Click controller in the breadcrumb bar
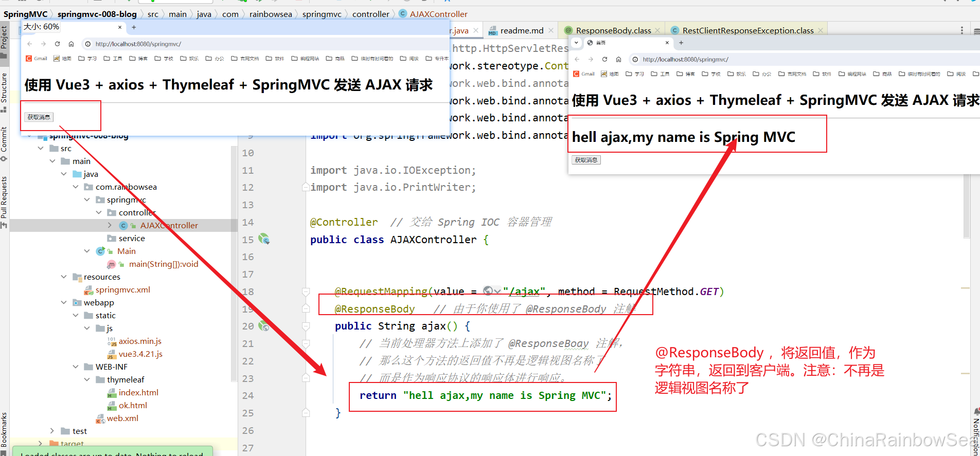980x456 pixels. click(x=371, y=14)
